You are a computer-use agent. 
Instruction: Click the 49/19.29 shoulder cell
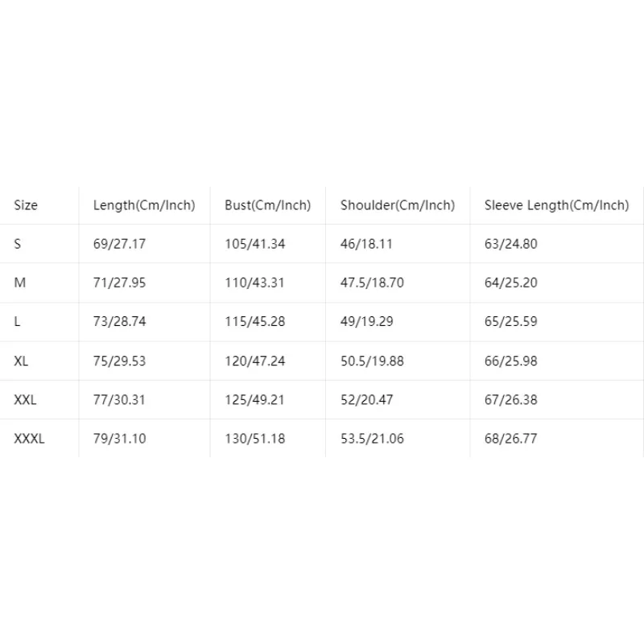tap(367, 321)
